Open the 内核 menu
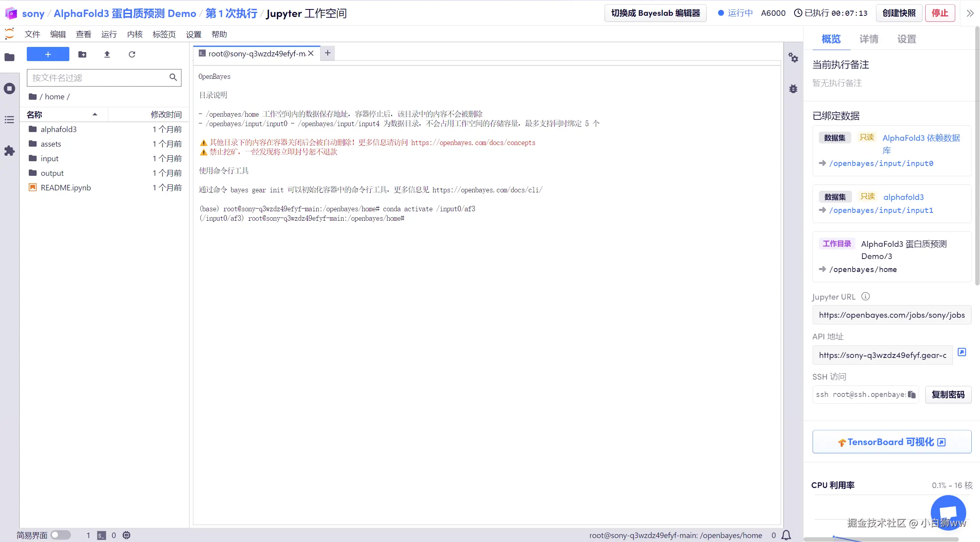This screenshot has height=542, width=980. click(x=135, y=34)
